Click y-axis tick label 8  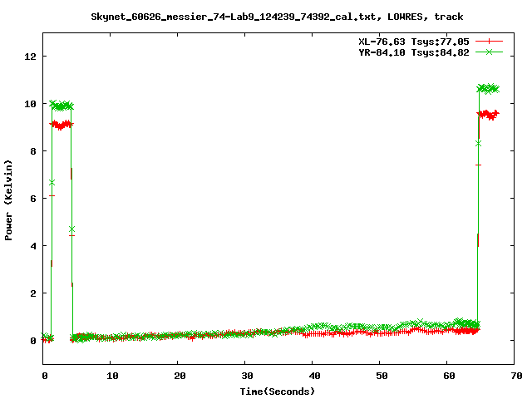(33, 151)
